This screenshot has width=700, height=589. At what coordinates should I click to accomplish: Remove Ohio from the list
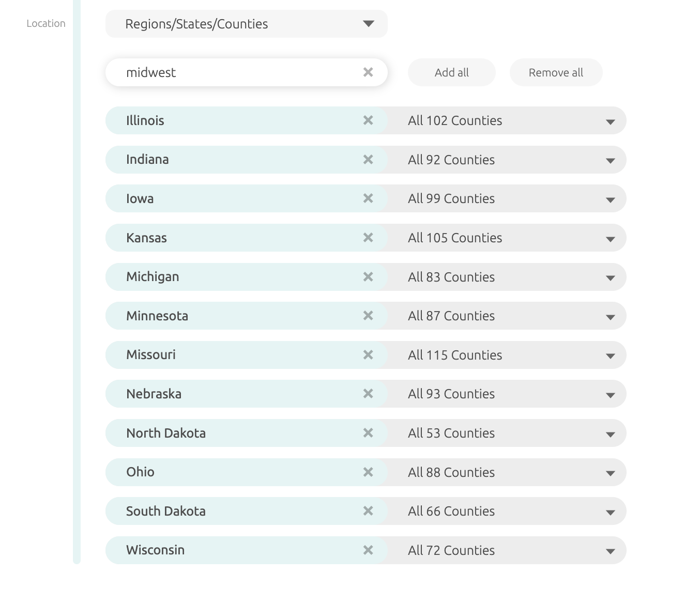(368, 472)
